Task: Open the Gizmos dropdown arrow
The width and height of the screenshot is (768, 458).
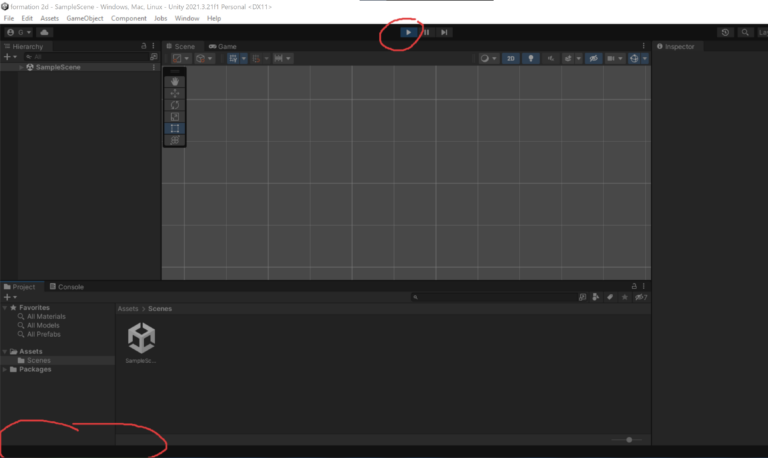Action: click(645, 58)
